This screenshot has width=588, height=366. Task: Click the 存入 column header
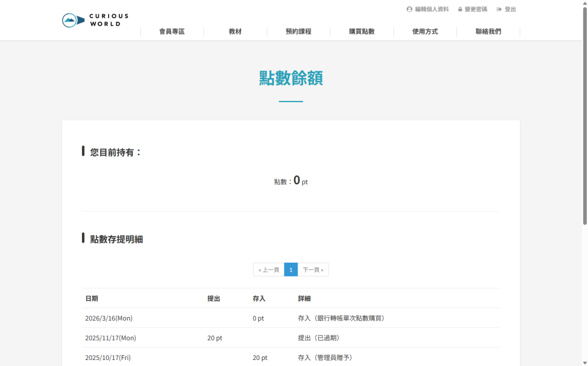point(259,298)
